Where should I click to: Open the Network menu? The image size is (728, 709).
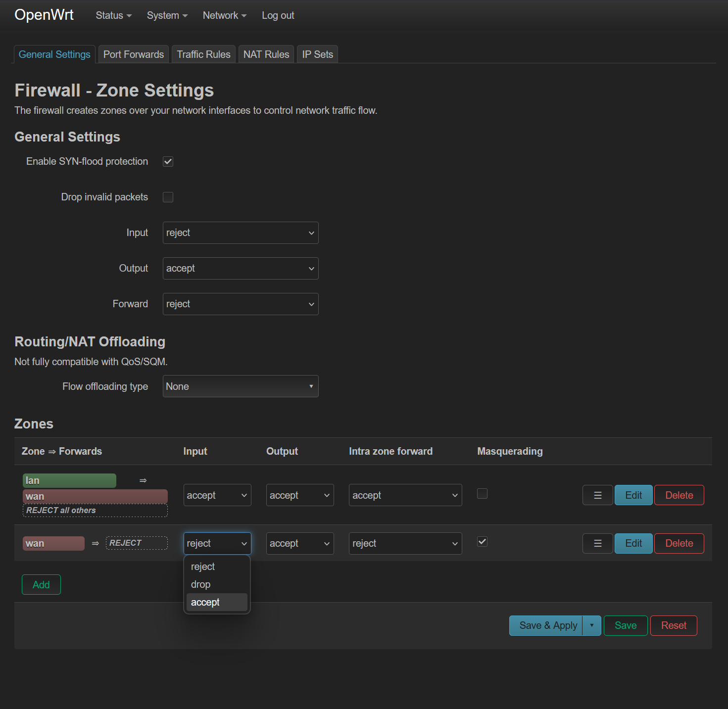[x=225, y=15]
